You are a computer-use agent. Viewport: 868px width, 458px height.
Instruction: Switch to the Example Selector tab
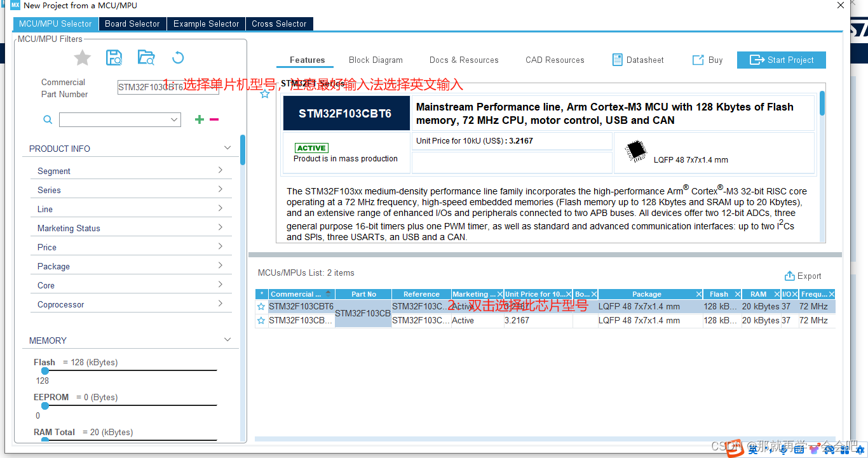point(206,24)
